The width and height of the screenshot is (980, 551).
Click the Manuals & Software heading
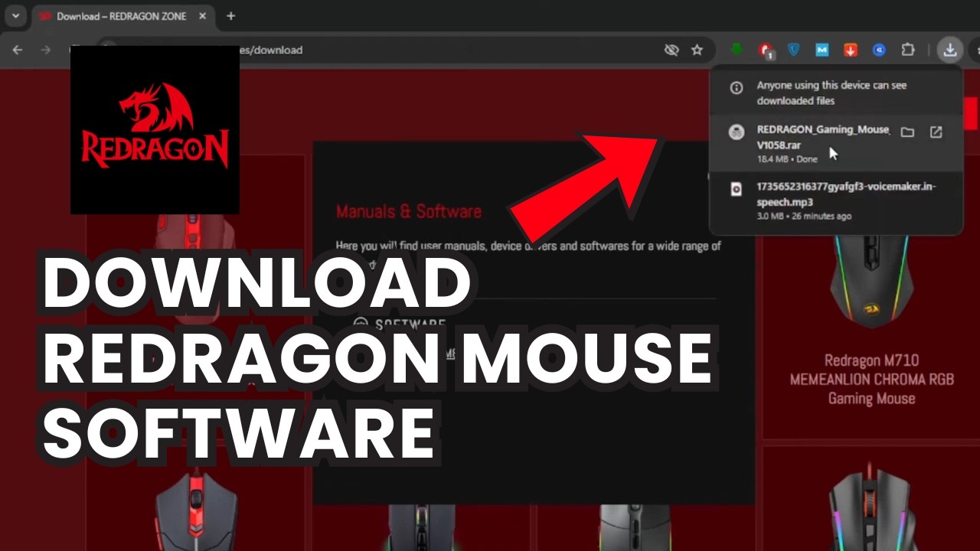[409, 211]
